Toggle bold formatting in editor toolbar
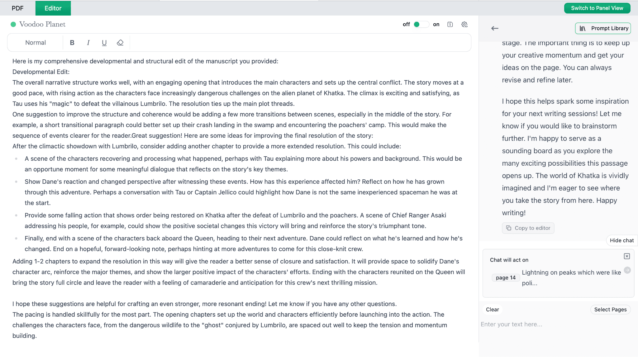This screenshot has height=364, width=638. click(x=72, y=43)
